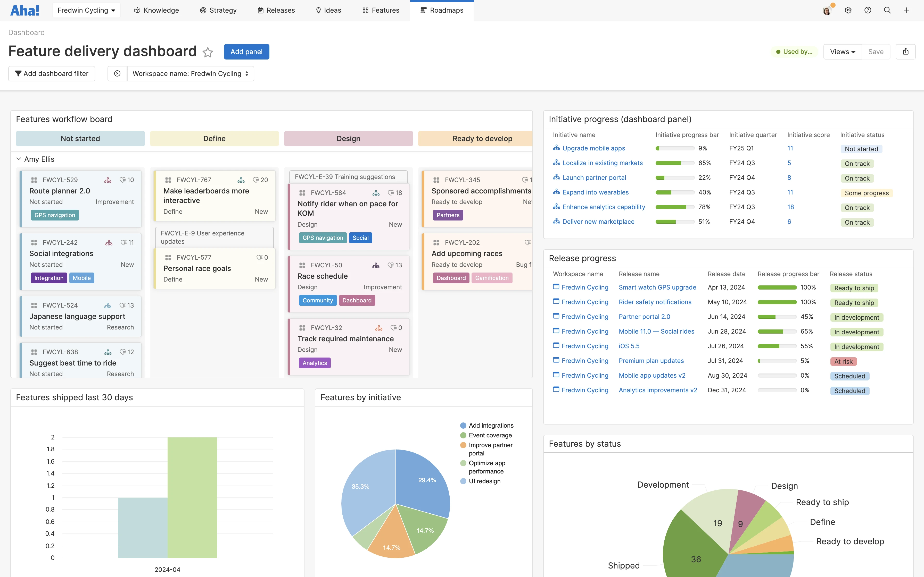Star the Feature delivery dashboard

click(208, 52)
